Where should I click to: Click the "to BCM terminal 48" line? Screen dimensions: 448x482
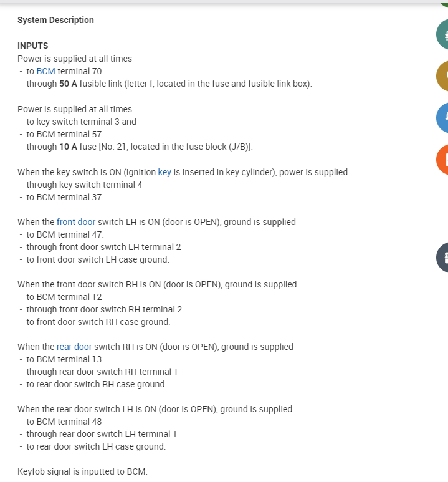pyautogui.click(x=64, y=422)
